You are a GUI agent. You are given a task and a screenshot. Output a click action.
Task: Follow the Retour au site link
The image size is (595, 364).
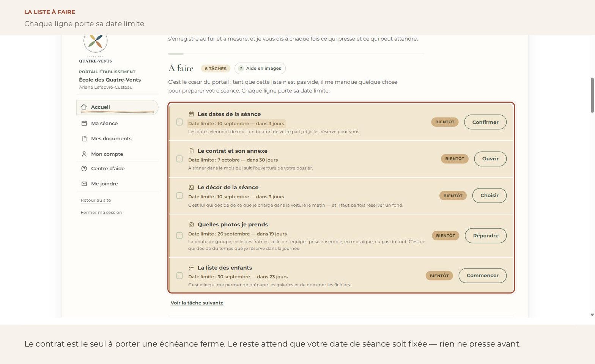[96, 200]
